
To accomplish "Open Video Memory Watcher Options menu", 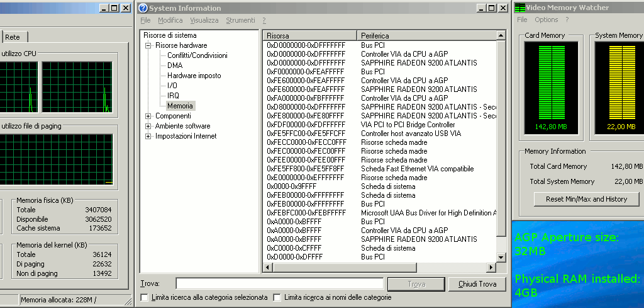I will [547, 20].
